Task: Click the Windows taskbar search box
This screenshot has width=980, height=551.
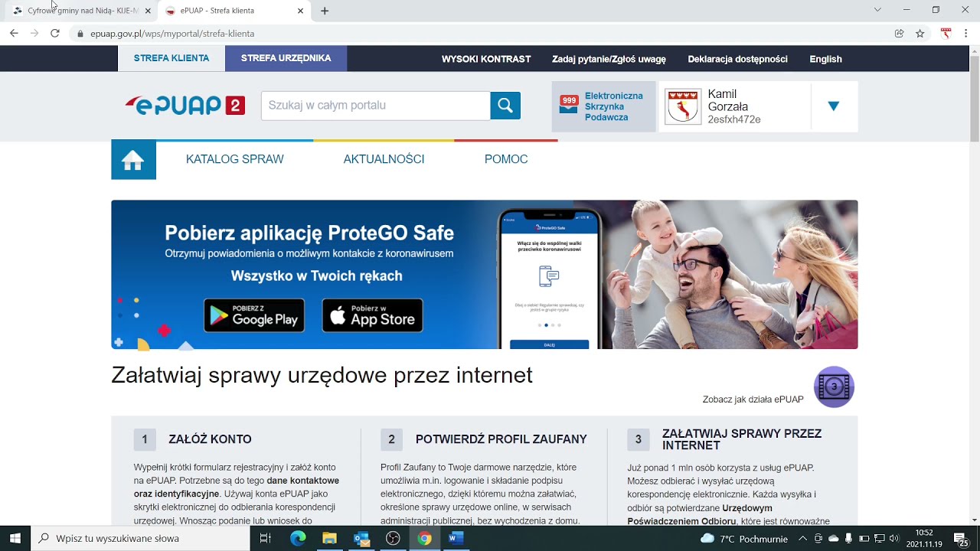Action: tap(140, 539)
